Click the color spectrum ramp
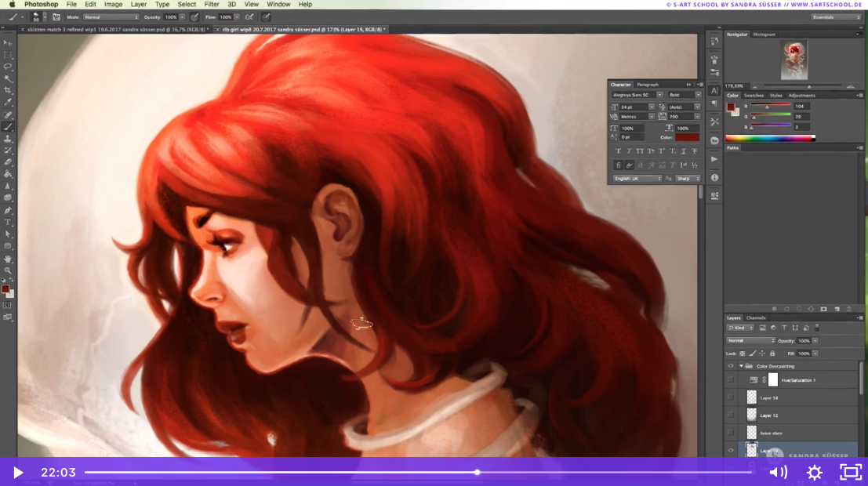The width and height of the screenshot is (868, 486). pos(770,139)
